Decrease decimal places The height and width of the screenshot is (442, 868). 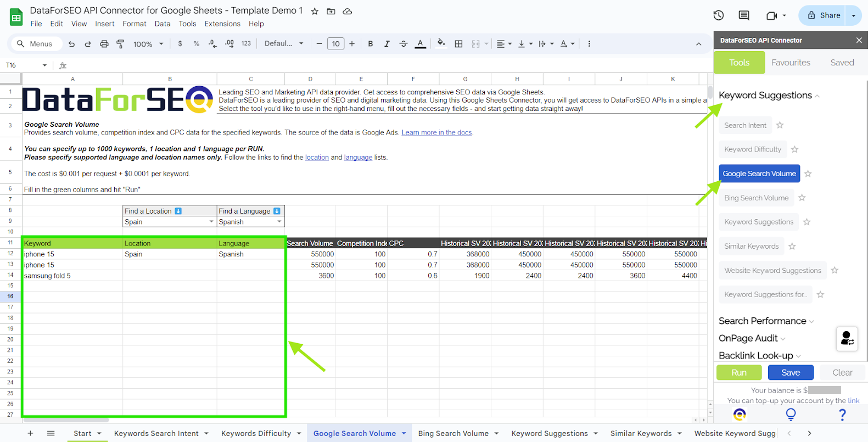pos(212,44)
